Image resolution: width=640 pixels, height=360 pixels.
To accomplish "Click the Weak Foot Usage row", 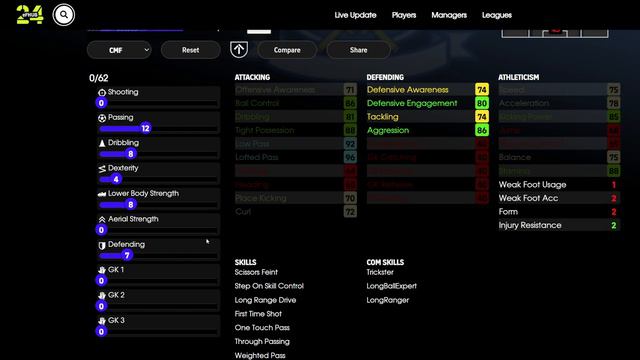I will coord(559,184).
